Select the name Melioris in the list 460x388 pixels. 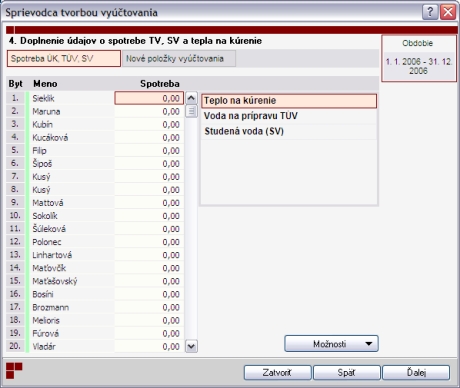(46, 320)
